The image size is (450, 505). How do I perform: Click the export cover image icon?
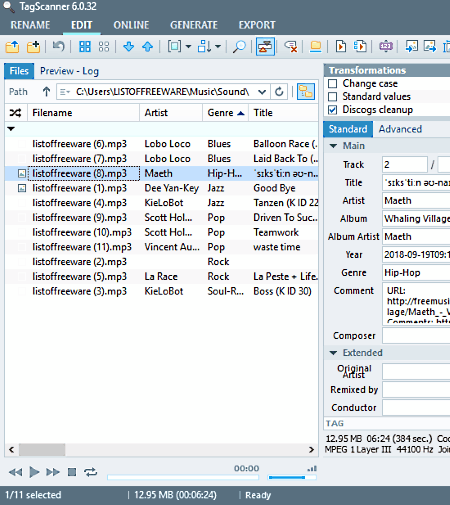430,46
